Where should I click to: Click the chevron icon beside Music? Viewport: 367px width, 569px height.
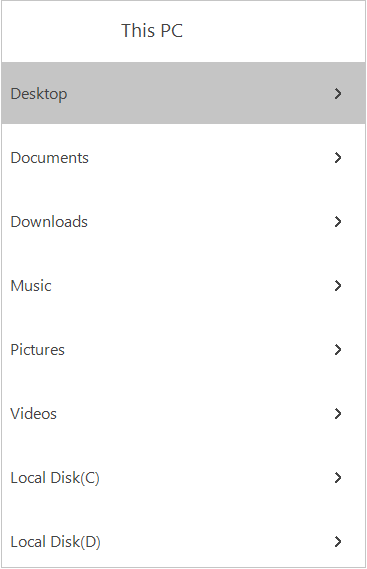click(338, 286)
